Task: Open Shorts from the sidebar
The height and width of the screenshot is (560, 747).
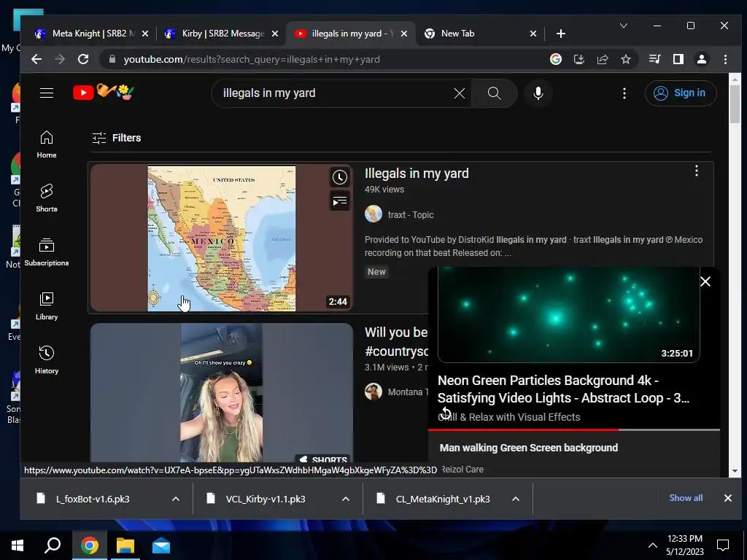Action: 47,198
